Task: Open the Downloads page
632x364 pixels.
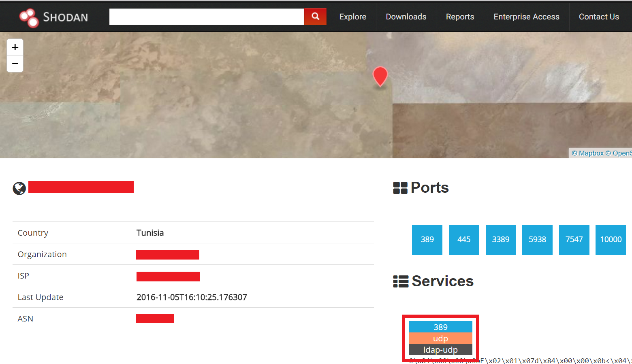Action: coord(406,17)
